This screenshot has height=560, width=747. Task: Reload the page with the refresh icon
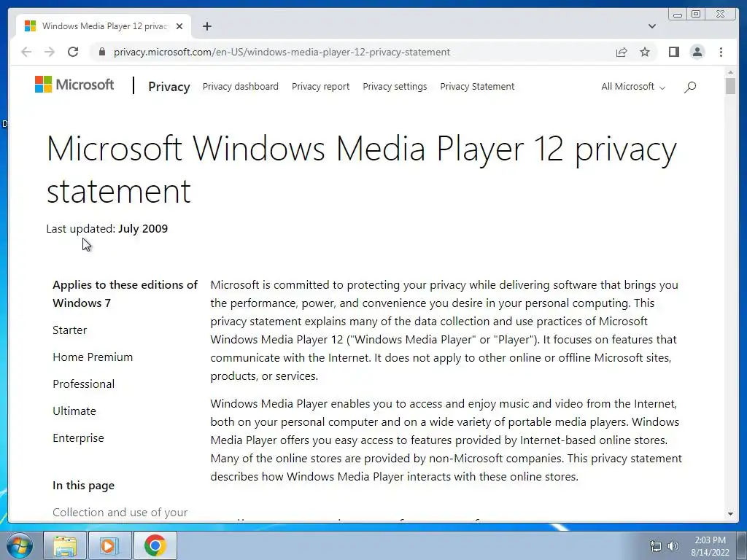[x=73, y=52]
